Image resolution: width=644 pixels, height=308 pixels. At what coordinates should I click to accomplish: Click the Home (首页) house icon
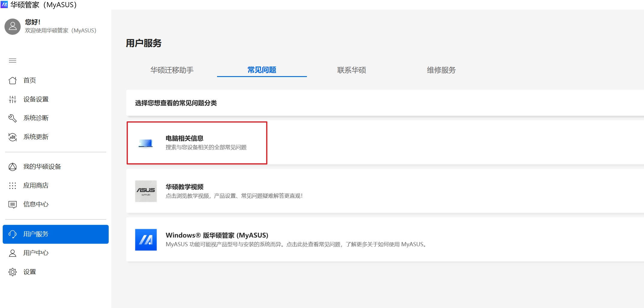[x=13, y=80]
